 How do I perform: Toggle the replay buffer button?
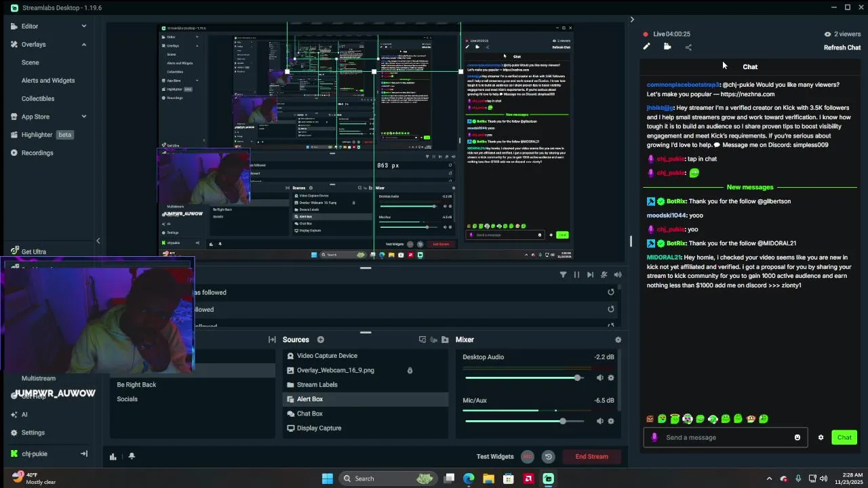[x=549, y=456]
